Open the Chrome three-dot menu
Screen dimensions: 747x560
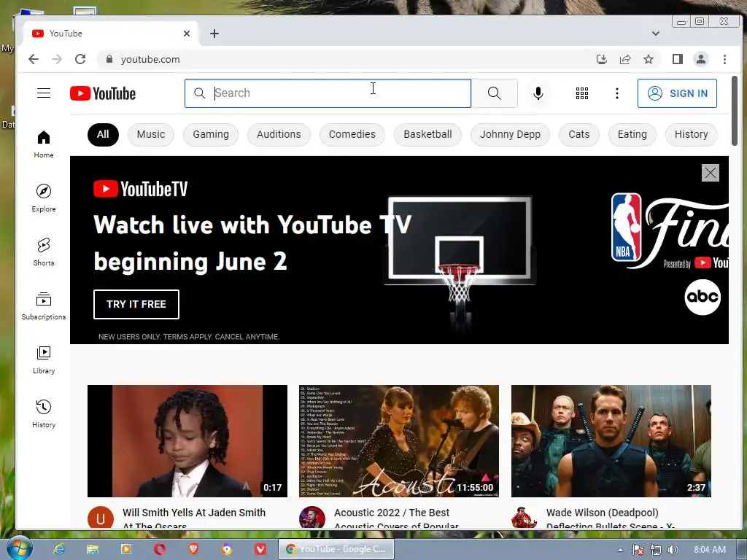tap(724, 59)
